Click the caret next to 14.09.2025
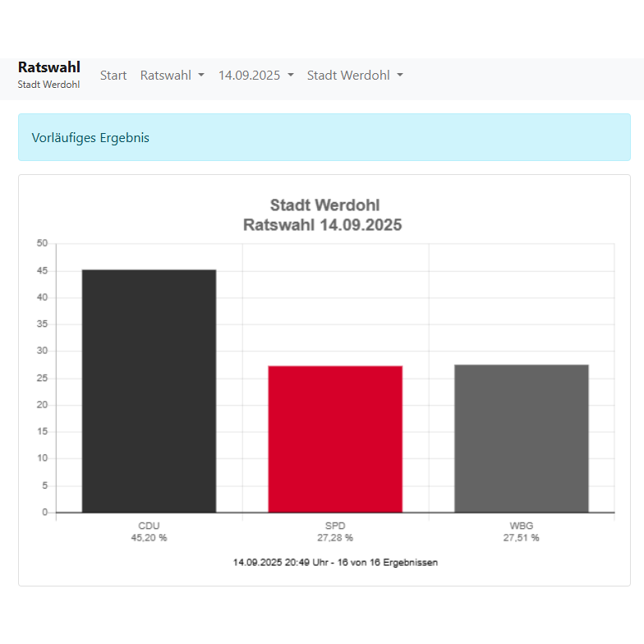The width and height of the screenshot is (644, 644). click(291, 76)
